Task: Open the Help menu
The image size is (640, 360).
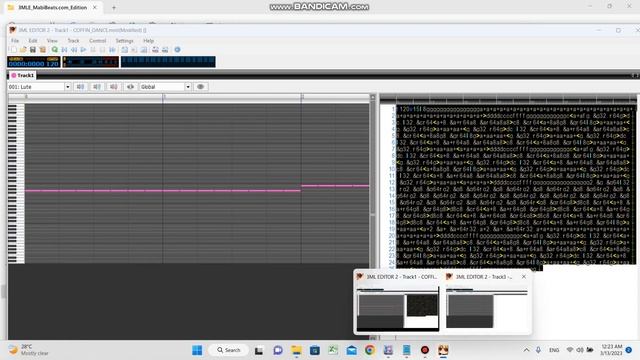Action: tap(149, 41)
